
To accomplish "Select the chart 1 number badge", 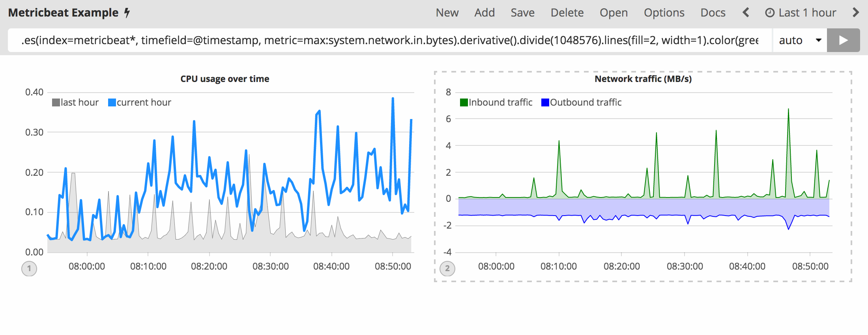I will click(x=29, y=269).
